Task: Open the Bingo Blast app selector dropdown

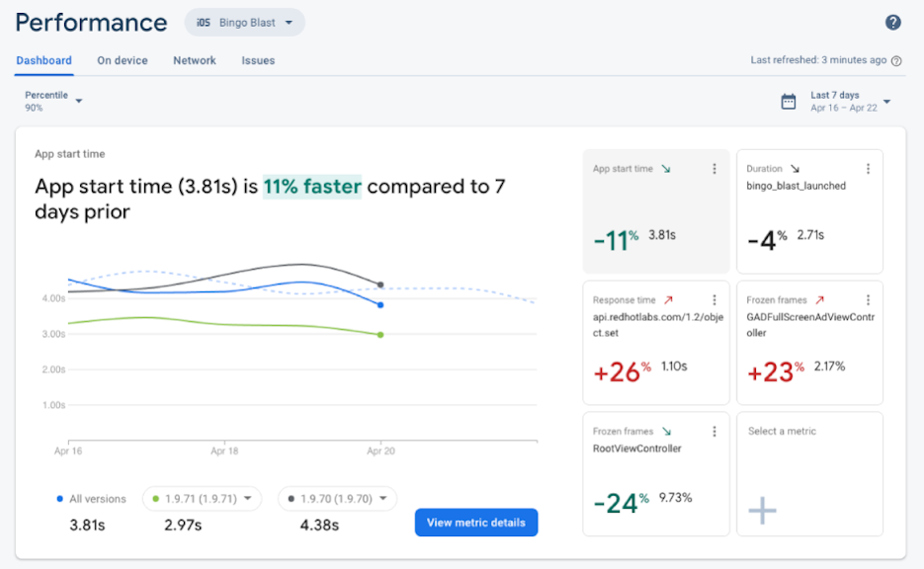Action: pyautogui.click(x=244, y=23)
